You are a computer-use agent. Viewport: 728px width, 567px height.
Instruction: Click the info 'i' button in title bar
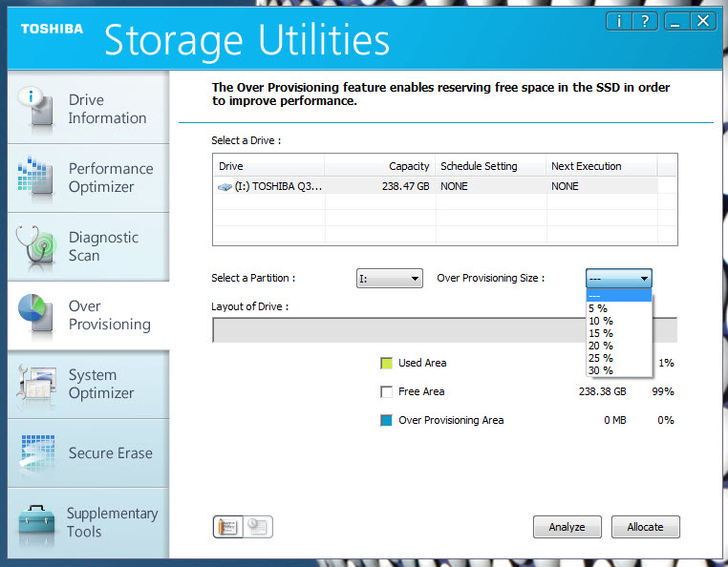coord(618,21)
